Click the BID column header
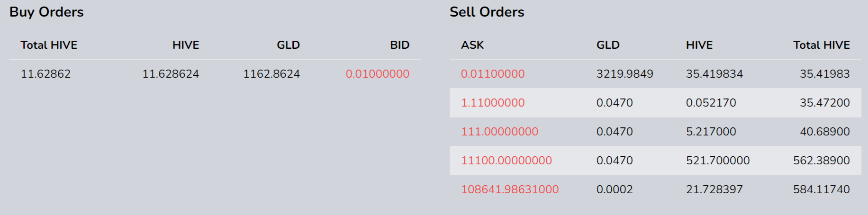The height and width of the screenshot is (215, 868). tap(399, 45)
